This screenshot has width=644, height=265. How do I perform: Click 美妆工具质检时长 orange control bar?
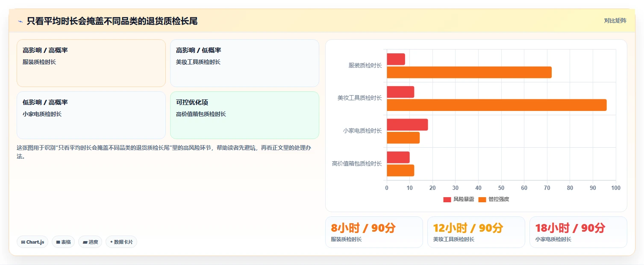pyautogui.click(x=497, y=105)
